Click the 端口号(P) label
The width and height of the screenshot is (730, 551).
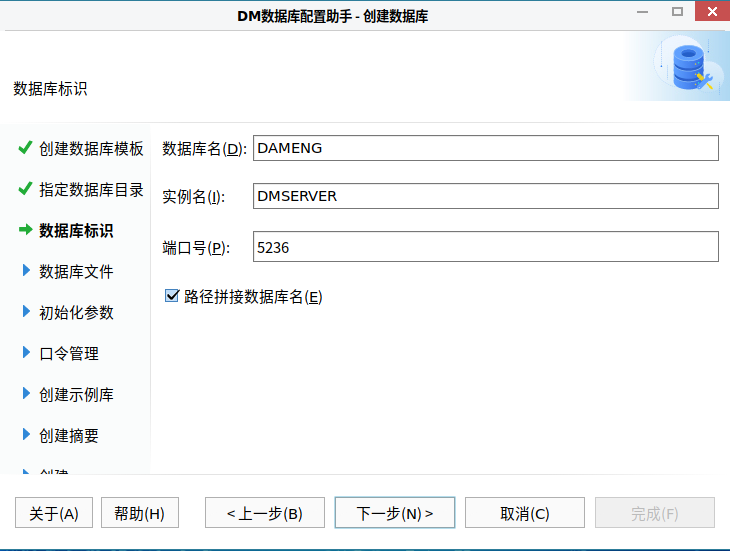[196, 248]
